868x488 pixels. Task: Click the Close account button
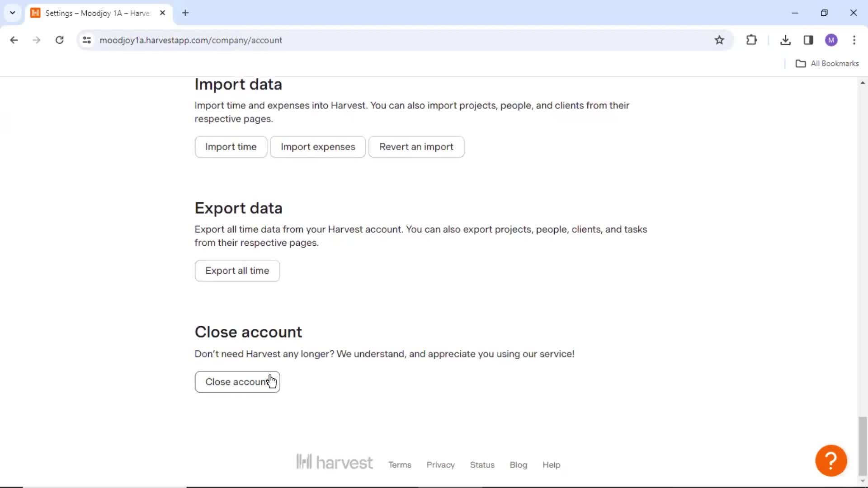click(237, 381)
